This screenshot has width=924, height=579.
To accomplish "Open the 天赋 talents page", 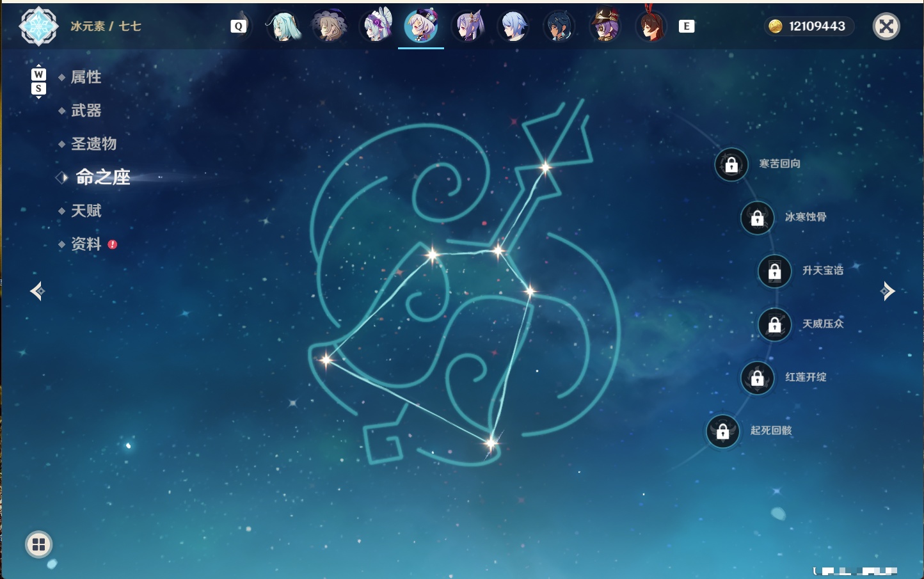I will pyautogui.click(x=86, y=210).
